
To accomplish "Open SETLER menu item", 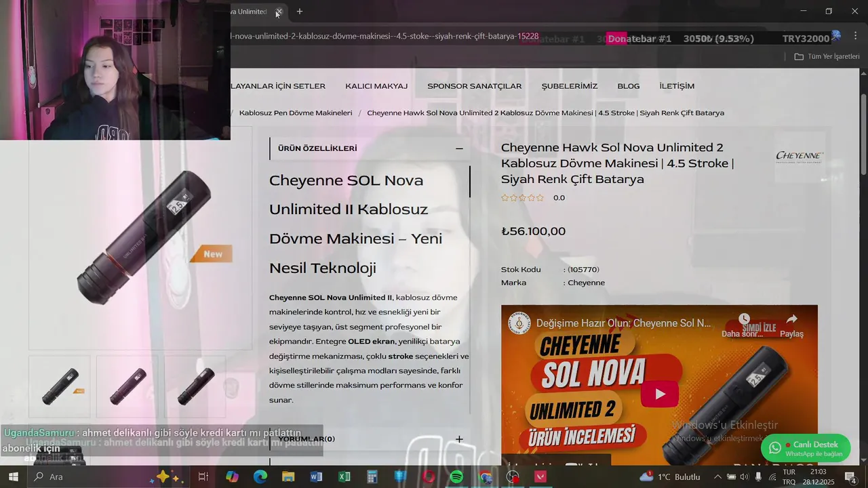I will [x=278, y=86].
